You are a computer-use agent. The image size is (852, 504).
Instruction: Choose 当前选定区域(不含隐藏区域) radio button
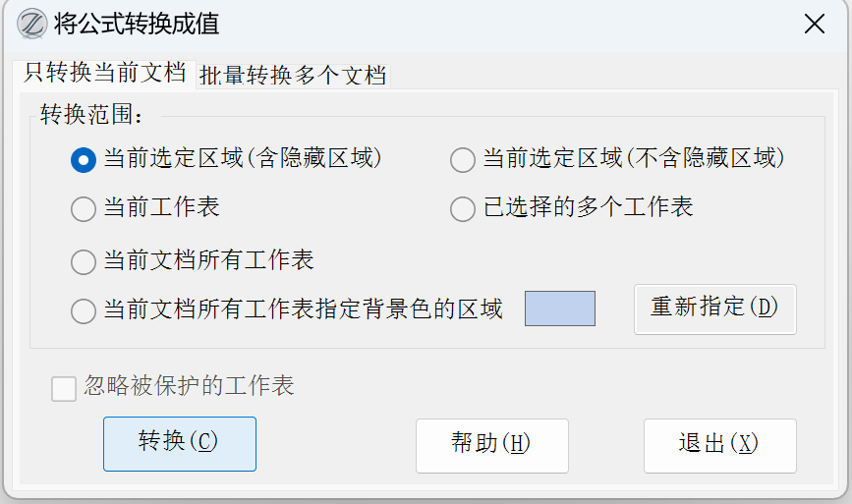pyautogui.click(x=462, y=159)
